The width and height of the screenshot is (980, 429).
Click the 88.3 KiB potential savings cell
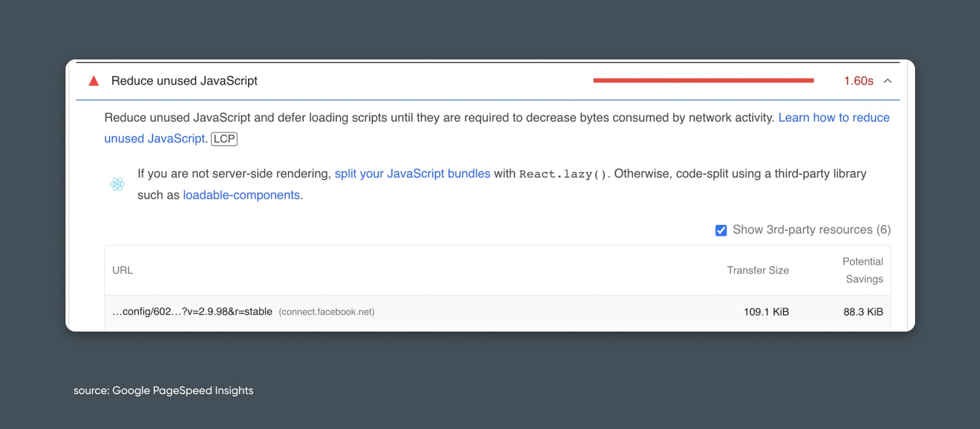(863, 312)
